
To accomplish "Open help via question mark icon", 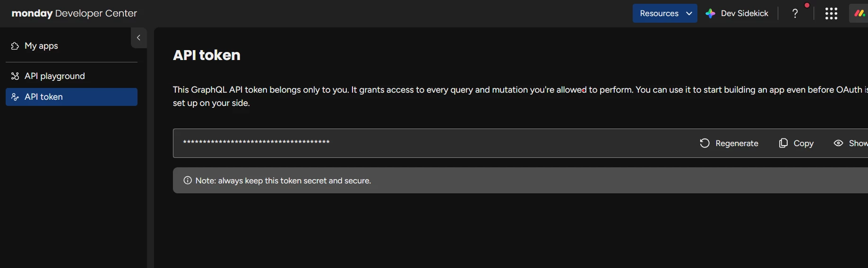I will (x=795, y=14).
